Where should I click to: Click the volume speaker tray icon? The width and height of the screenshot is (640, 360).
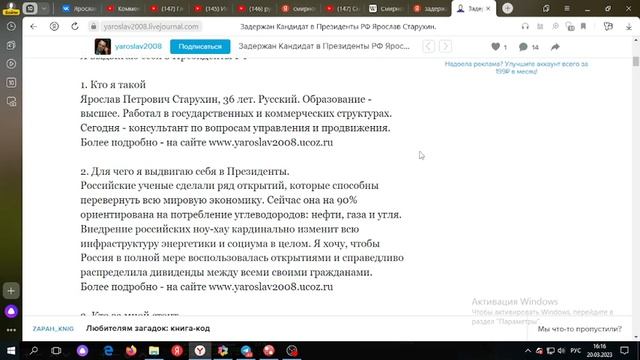click(x=561, y=351)
